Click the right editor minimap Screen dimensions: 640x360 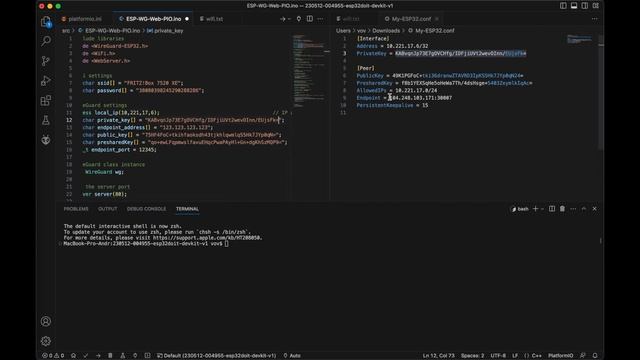[x=580, y=40]
